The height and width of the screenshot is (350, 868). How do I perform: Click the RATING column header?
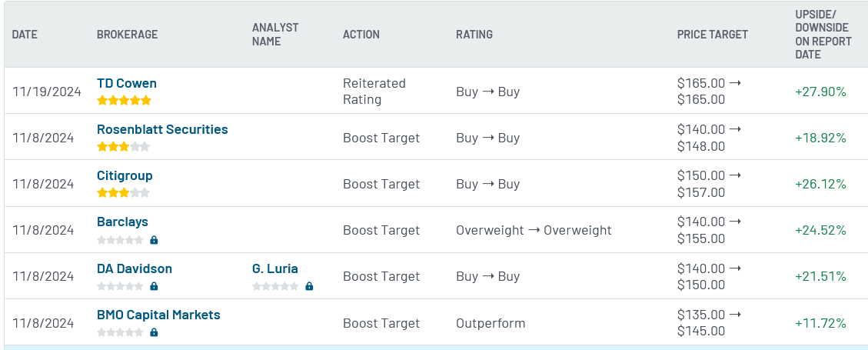pos(474,35)
